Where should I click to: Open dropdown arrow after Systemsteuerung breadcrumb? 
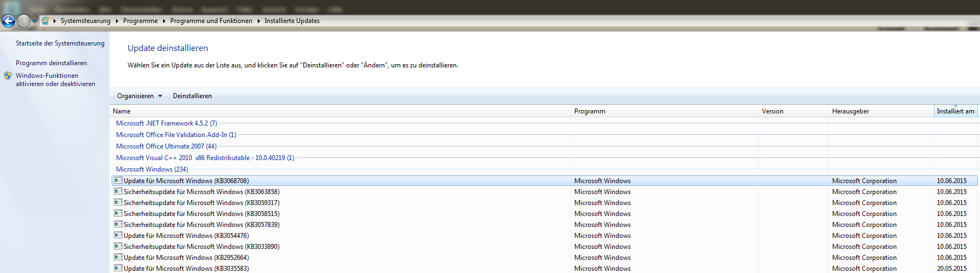117,21
